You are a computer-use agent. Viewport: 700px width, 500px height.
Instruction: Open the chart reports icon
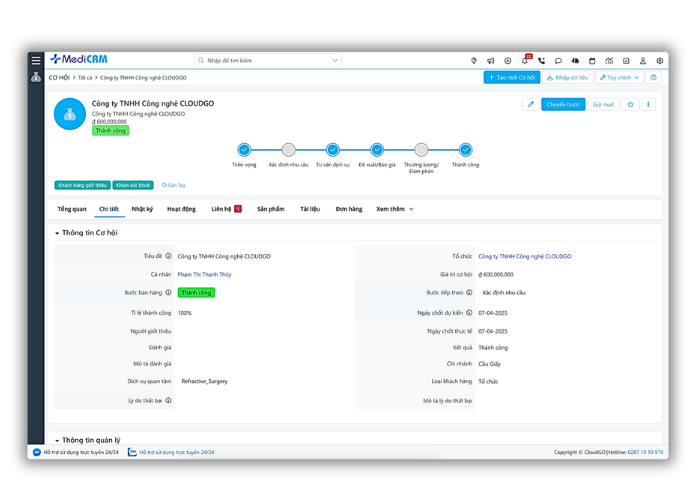(609, 61)
